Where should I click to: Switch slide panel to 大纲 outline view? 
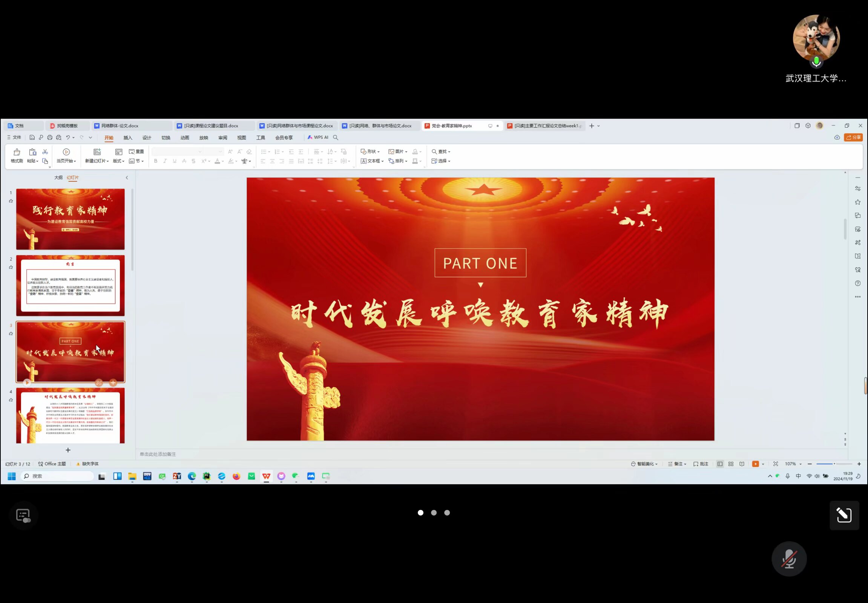(58, 178)
